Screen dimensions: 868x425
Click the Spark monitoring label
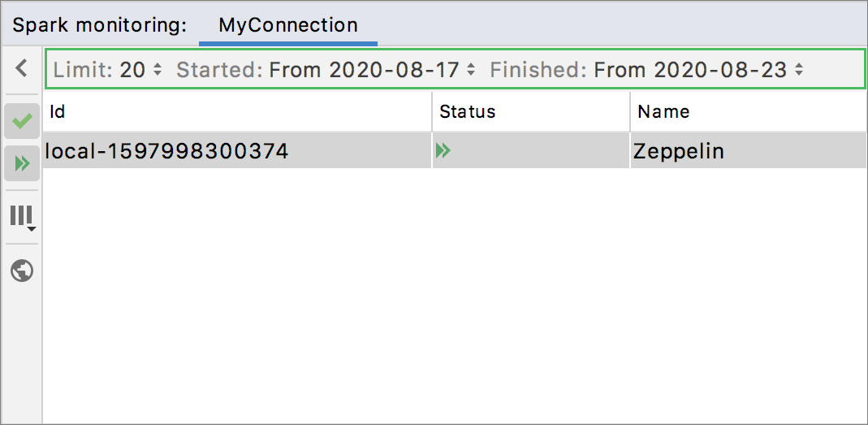pos(99,25)
